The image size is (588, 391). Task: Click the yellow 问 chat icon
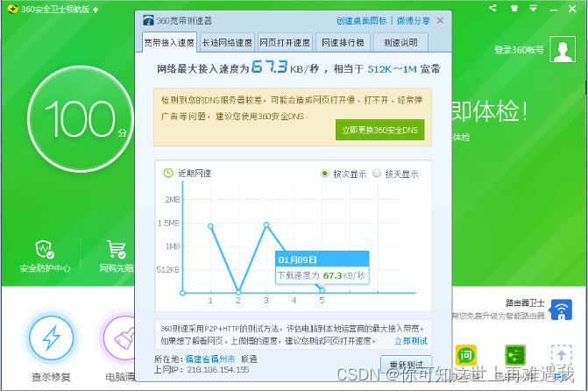[x=466, y=355]
